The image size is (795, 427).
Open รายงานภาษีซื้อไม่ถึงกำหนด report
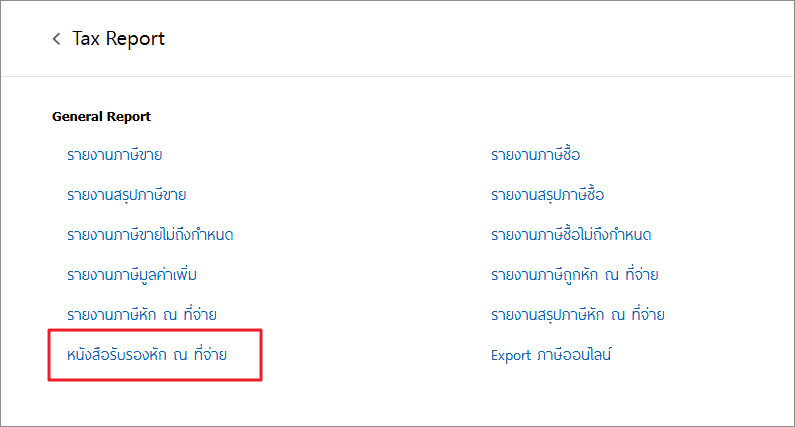click(x=571, y=234)
